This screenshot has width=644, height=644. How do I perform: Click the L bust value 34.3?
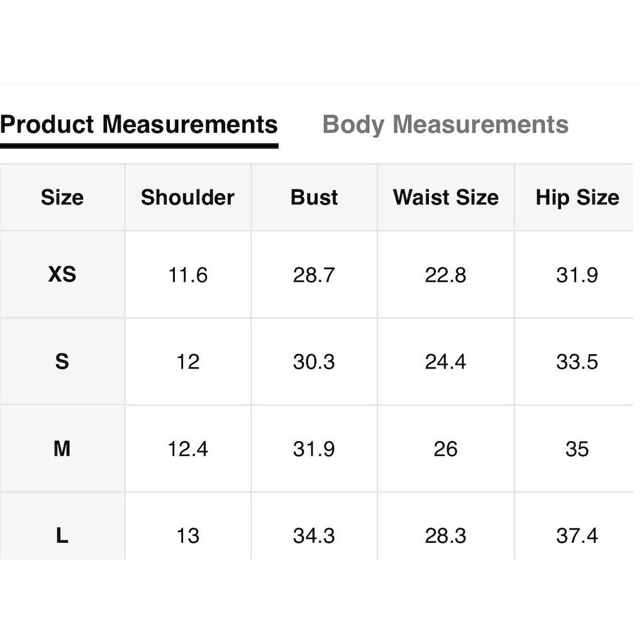tap(314, 536)
